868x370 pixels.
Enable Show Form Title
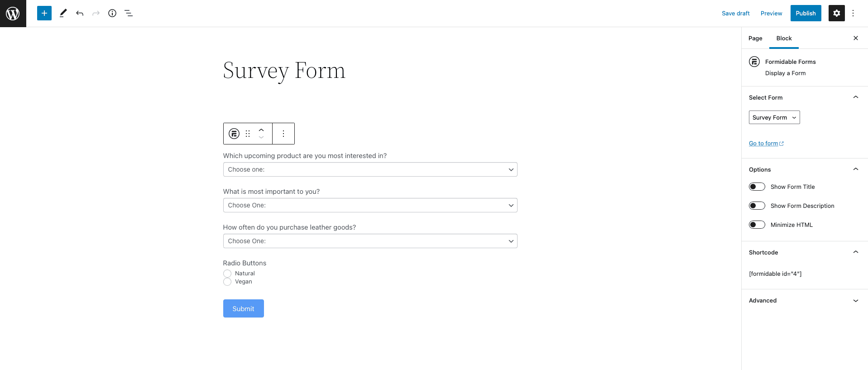[756, 187]
